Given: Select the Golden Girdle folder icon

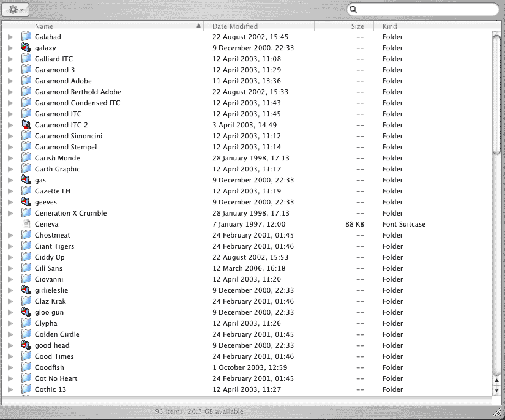Looking at the screenshot, I should point(26,334).
